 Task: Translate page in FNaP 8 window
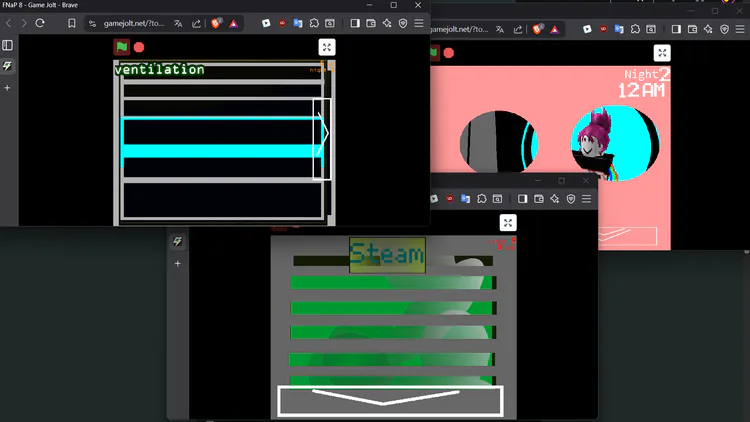178,23
